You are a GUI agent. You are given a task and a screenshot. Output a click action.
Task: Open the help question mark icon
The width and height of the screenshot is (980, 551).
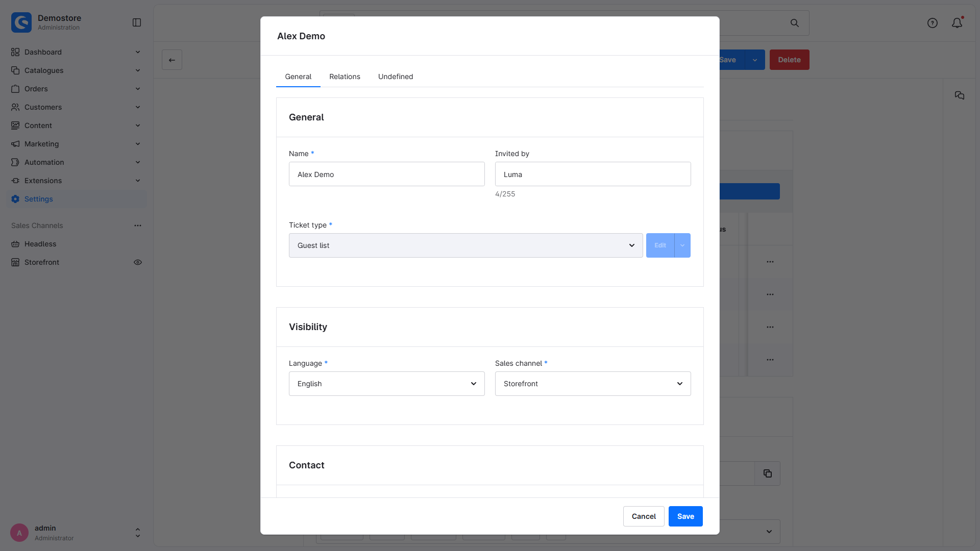click(x=933, y=23)
